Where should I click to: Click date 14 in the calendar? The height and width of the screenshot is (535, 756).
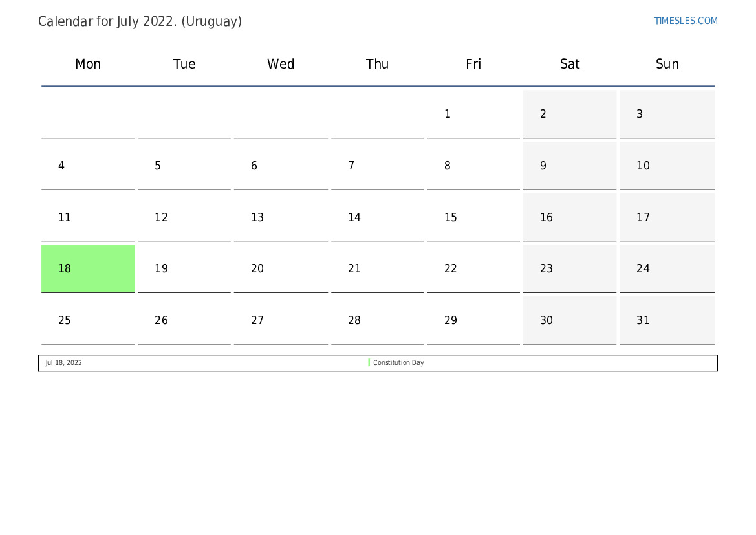(x=378, y=217)
